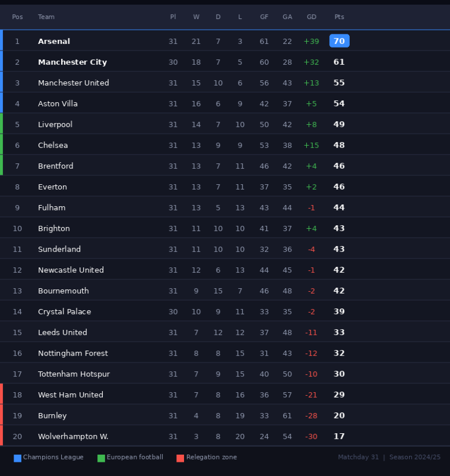Viewport: 450px width, 476px height.
Task: Open the West Ham United team entry
Action: [71, 395]
